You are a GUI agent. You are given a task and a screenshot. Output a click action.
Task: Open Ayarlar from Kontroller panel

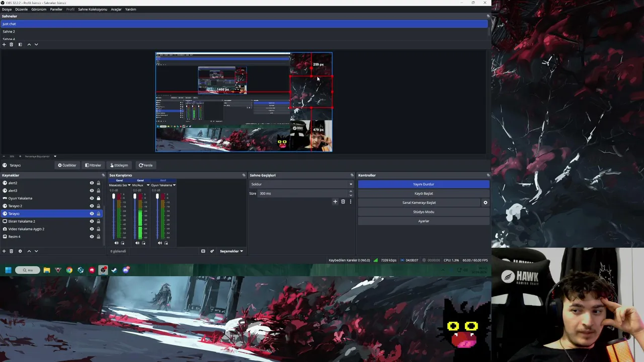[x=424, y=221]
